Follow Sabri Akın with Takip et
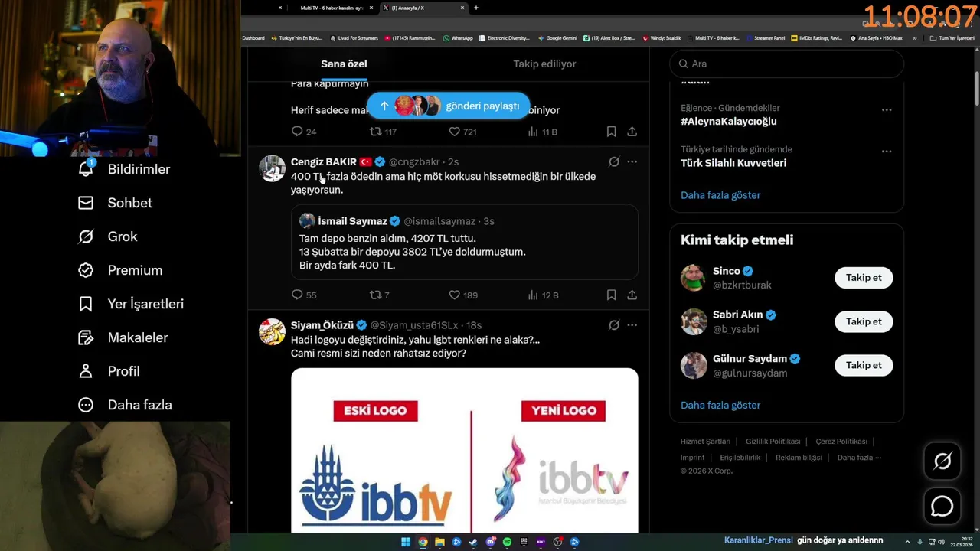The height and width of the screenshot is (551, 980). coord(864,321)
